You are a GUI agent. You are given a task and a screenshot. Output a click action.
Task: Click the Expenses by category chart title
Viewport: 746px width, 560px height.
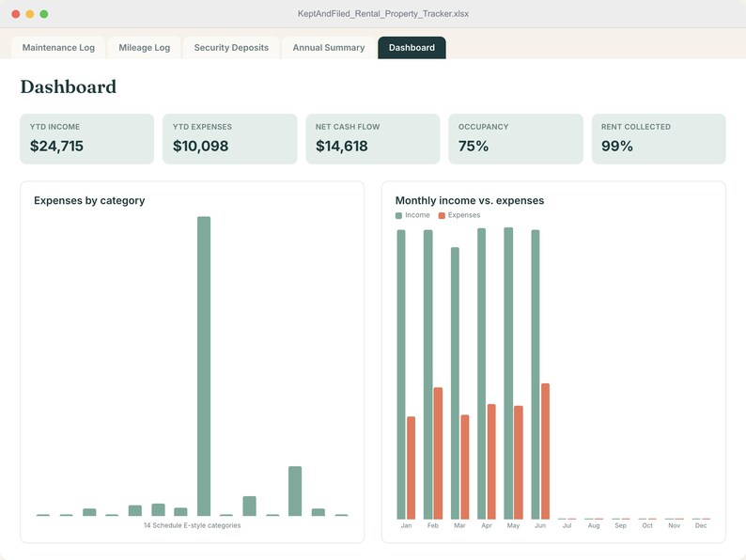tap(89, 200)
